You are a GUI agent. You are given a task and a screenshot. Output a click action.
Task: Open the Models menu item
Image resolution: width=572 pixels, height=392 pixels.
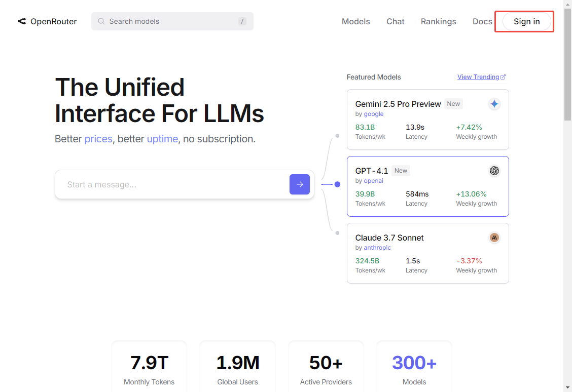click(355, 21)
